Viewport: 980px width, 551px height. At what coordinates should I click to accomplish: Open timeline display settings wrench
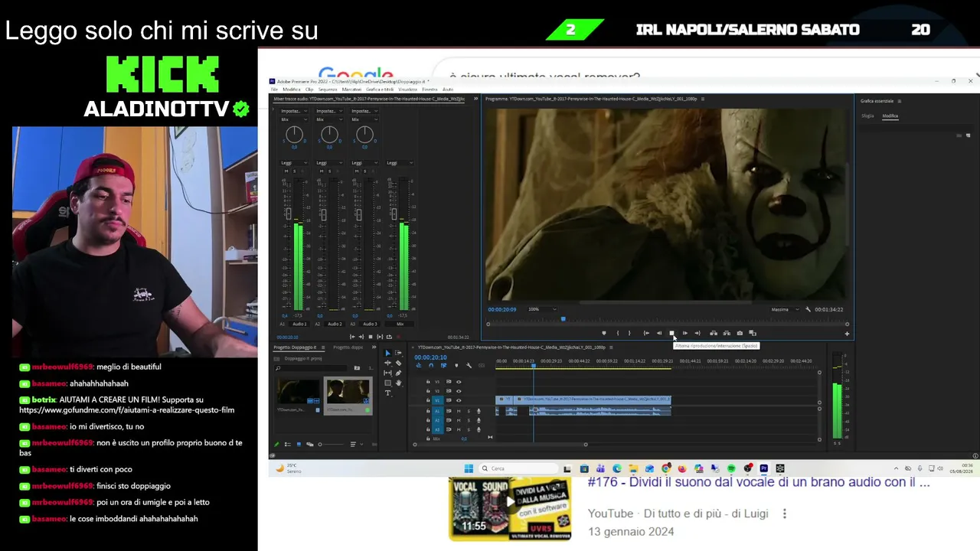[469, 366]
